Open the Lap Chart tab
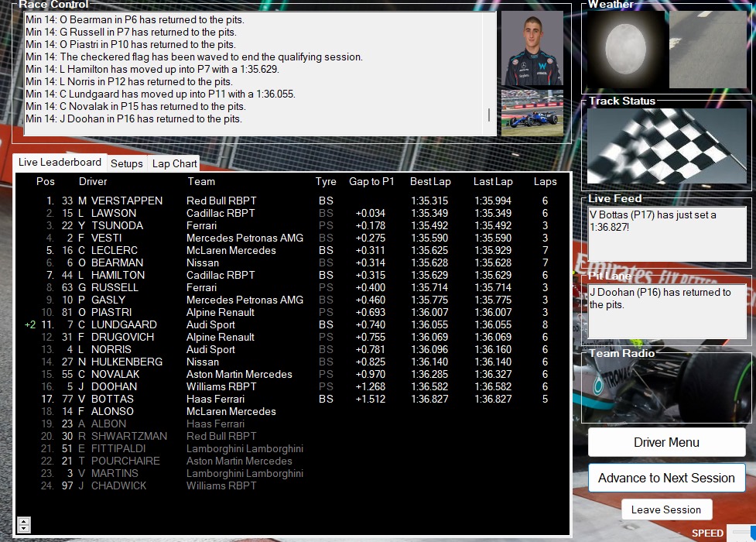756x542 pixels. click(175, 163)
